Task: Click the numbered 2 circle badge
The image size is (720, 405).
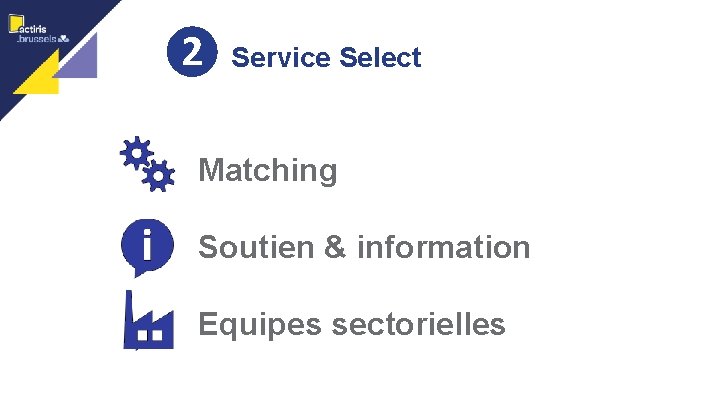Action: (x=192, y=54)
